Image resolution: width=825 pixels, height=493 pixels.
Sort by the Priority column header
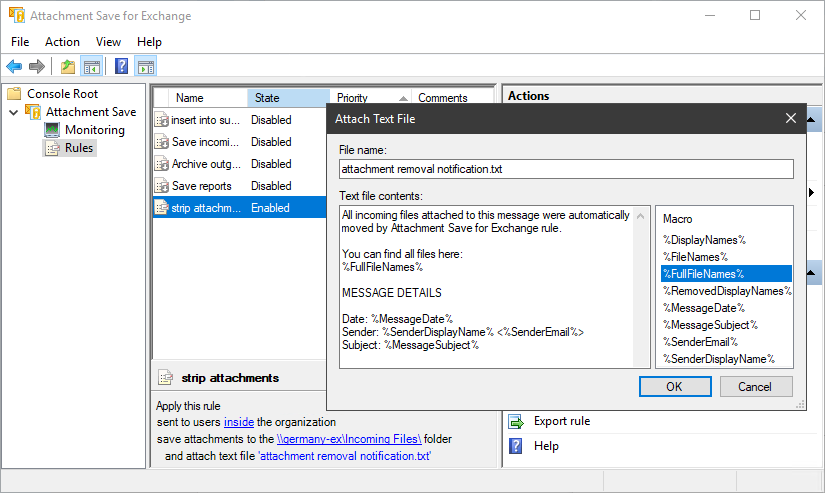pyautogui.click(x=370, y=98)
